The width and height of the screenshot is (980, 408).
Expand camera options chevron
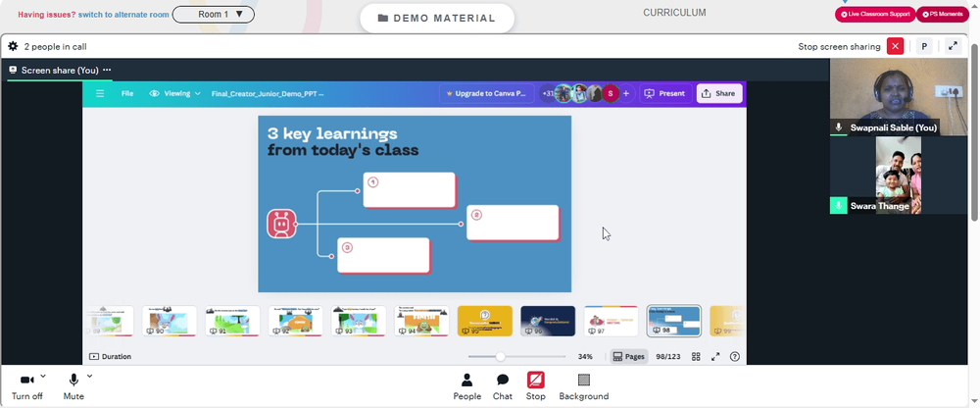pos(42,376)
